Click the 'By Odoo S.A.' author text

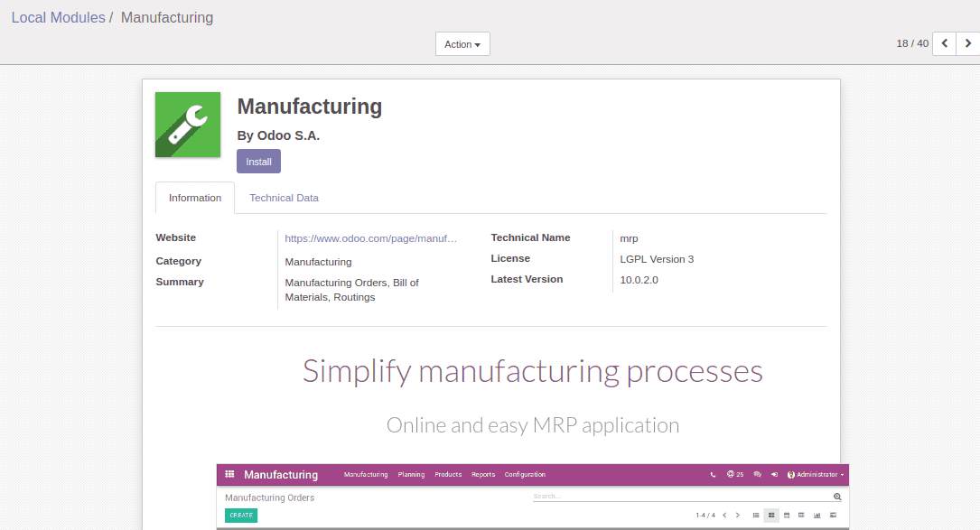(x=278, y=135)
